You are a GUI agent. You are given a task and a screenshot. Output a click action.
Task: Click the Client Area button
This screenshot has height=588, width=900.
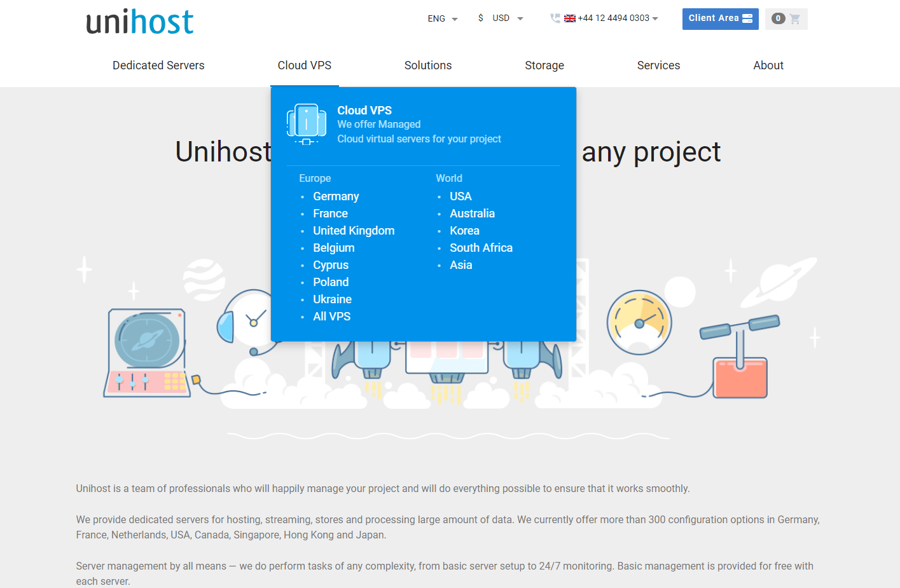720,18
